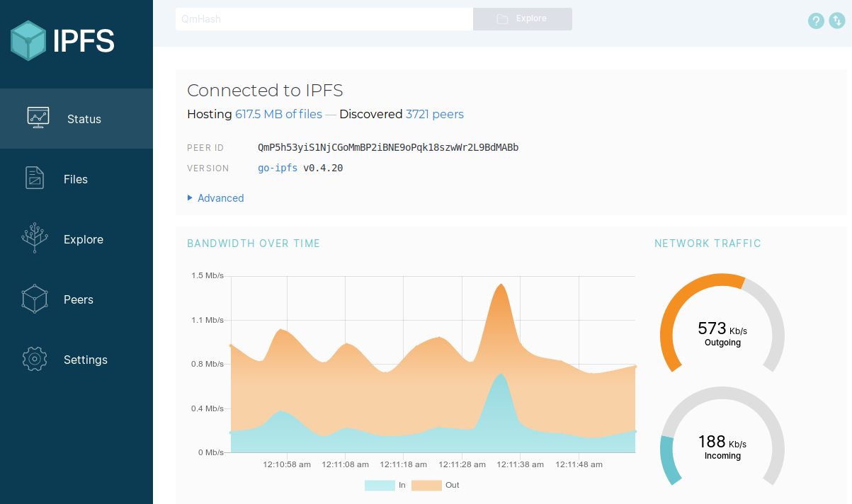Go to the Files section
Viewport: 852px width, 504px height.
point(76,178)
